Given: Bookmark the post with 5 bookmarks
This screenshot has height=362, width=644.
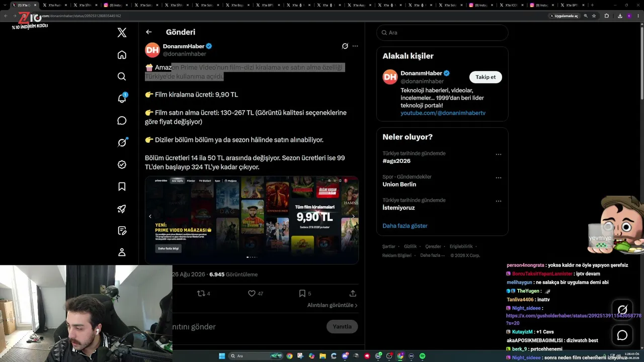Looking at the screenshot, I should 305,293.
